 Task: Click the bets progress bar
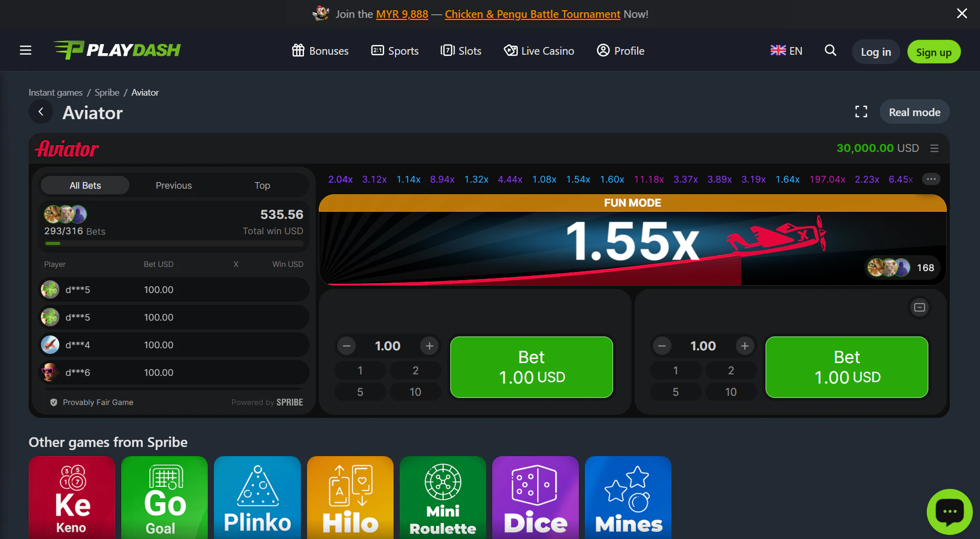coord(174,243)
